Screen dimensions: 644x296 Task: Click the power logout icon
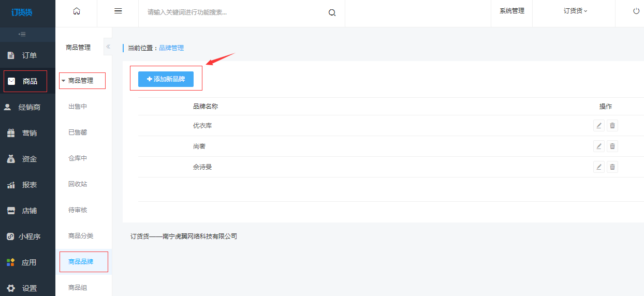tap(636, 11)
